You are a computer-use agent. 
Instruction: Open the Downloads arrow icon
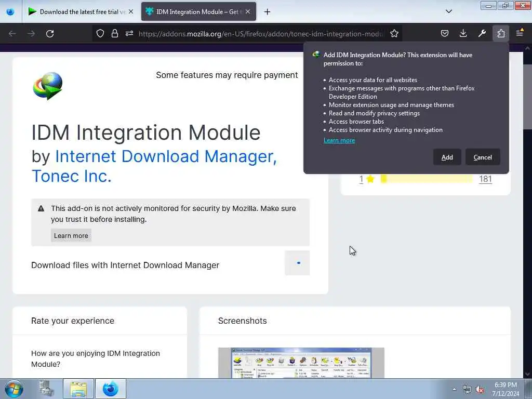(463, 33)
